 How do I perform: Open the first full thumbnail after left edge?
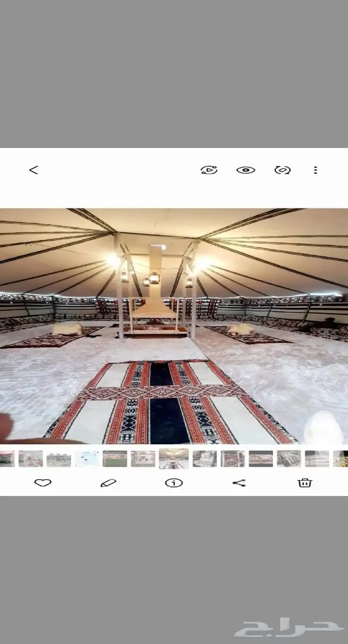[x=31, y=459]
